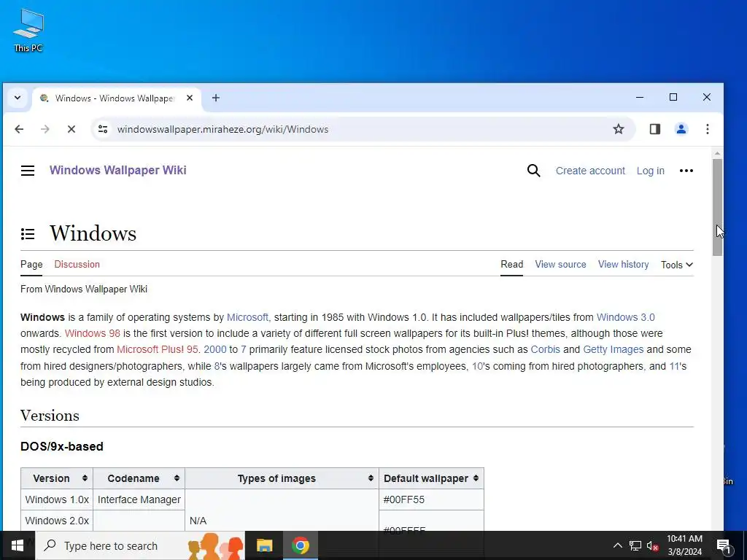Follow the 11 link

(x=673, y=366)
